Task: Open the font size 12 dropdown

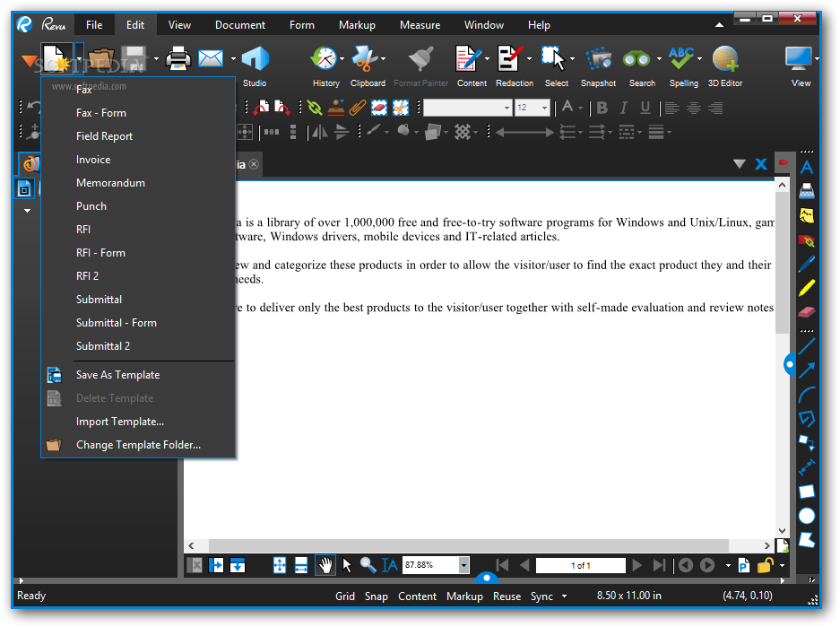Action: pyautogui.click(x=544, y=108)
